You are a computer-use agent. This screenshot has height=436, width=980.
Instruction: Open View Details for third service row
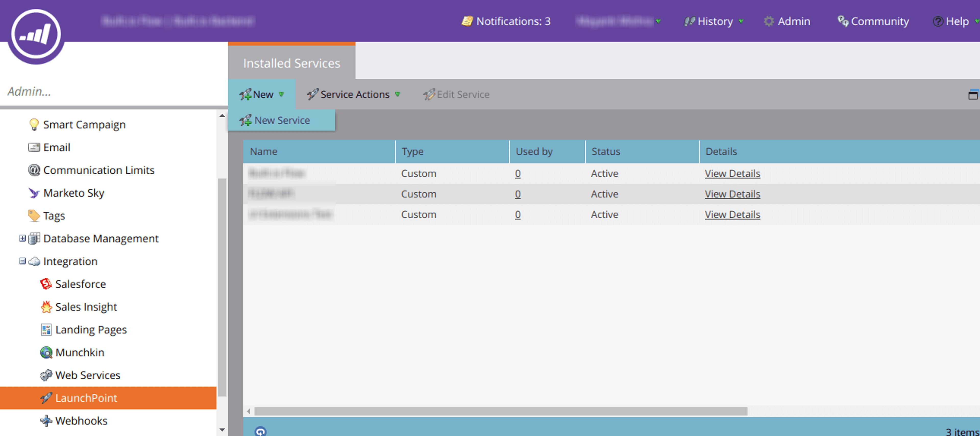pos(732,215)
